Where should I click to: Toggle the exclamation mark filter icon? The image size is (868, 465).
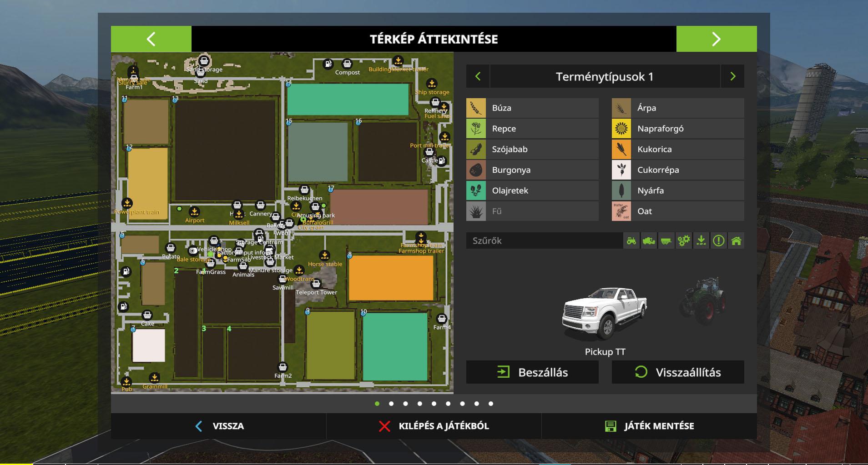coord(718,241)
